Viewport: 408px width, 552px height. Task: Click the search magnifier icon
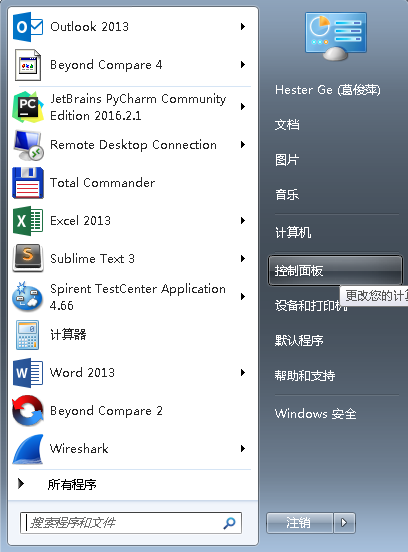pyautogui.click(x=229, y=523)
